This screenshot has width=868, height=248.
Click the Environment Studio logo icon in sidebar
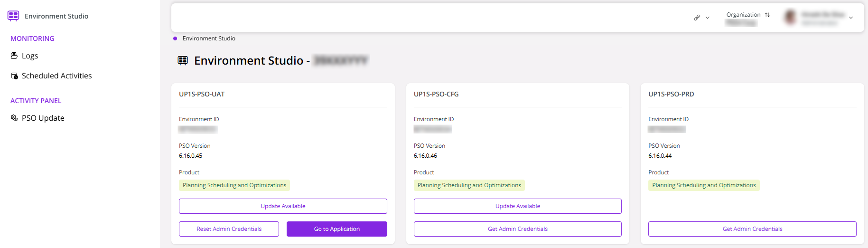(13, 16)
